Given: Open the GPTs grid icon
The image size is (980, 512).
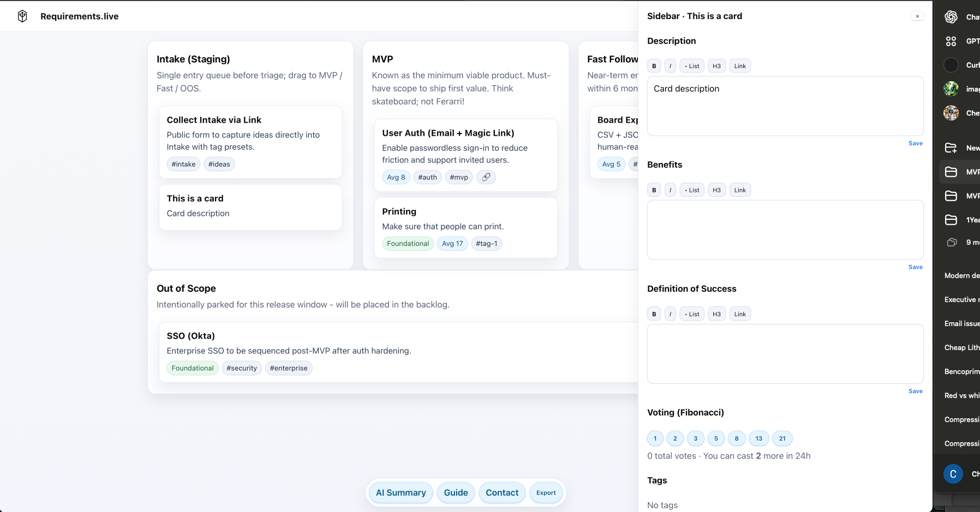Looking at the screenshot, I should 951,41.
